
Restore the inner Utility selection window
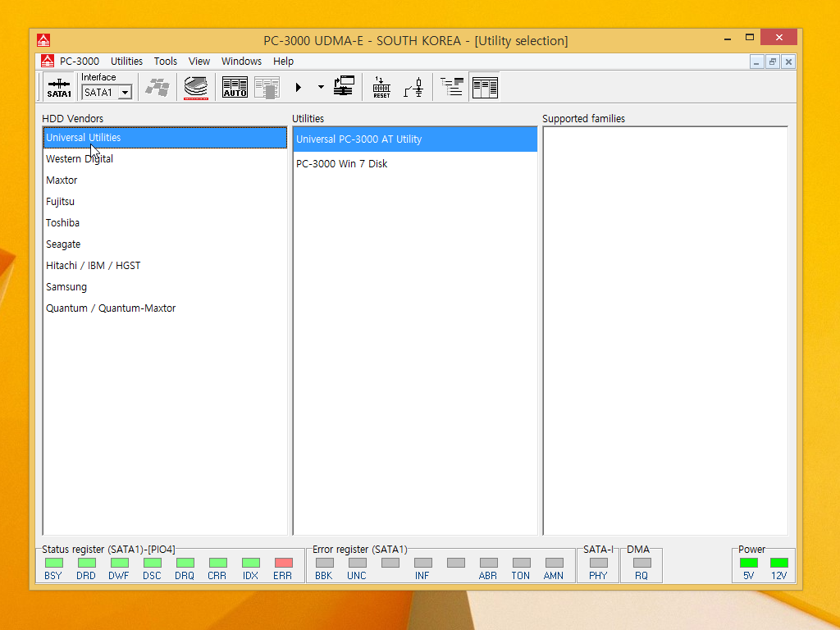(773, 62)
